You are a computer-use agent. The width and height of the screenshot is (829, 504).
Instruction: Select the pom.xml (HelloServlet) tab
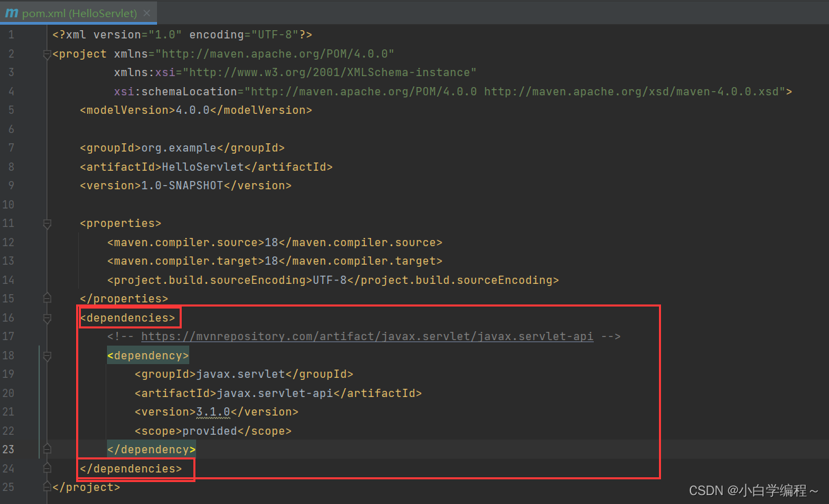75,12
